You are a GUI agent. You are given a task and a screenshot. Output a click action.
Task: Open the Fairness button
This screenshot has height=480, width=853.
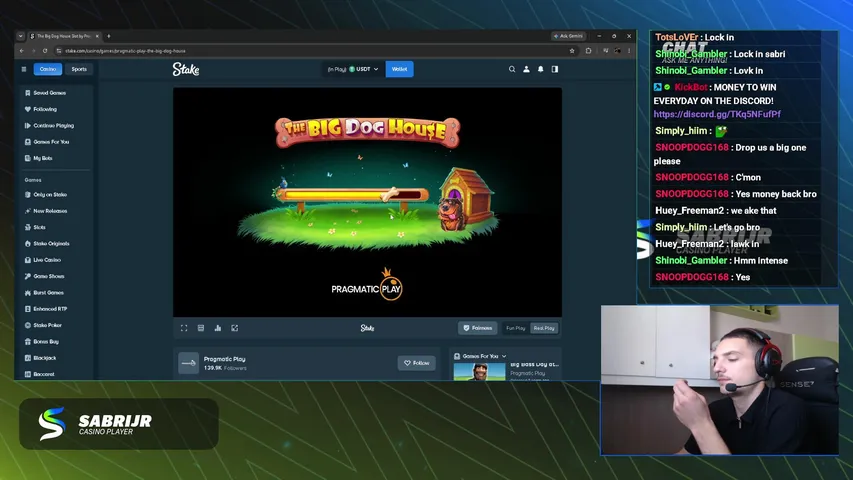[477, 328]
